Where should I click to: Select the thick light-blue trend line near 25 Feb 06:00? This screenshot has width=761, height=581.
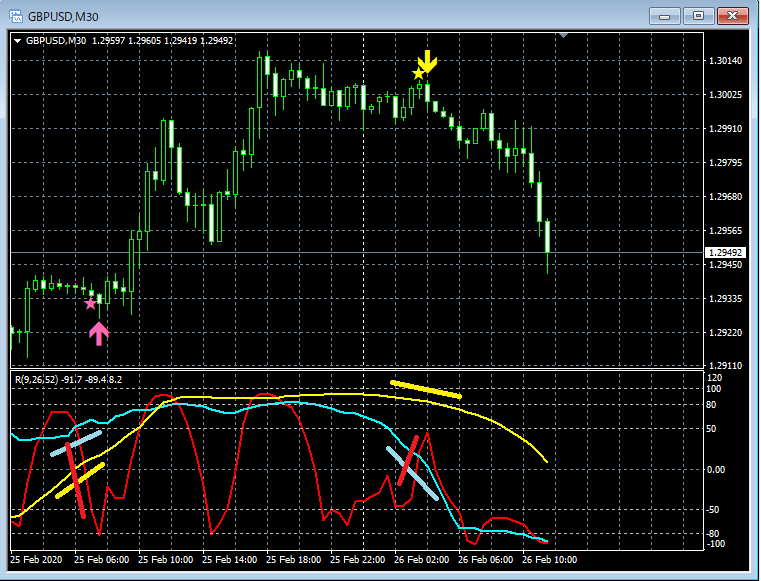point(76,444)
